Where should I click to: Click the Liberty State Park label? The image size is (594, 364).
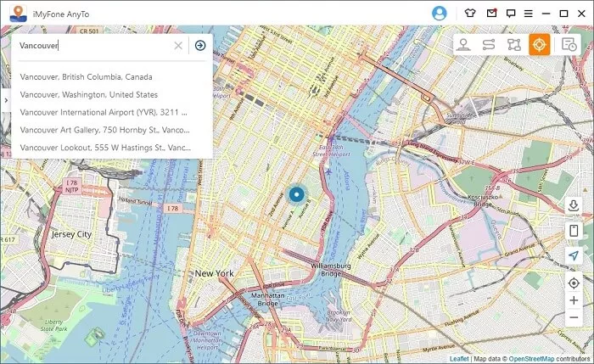point(53,325)
